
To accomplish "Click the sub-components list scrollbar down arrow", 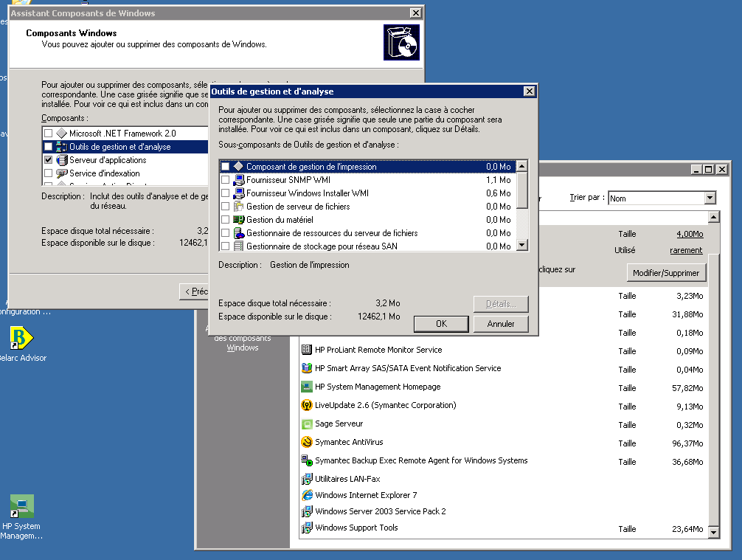I will point(522,245).
